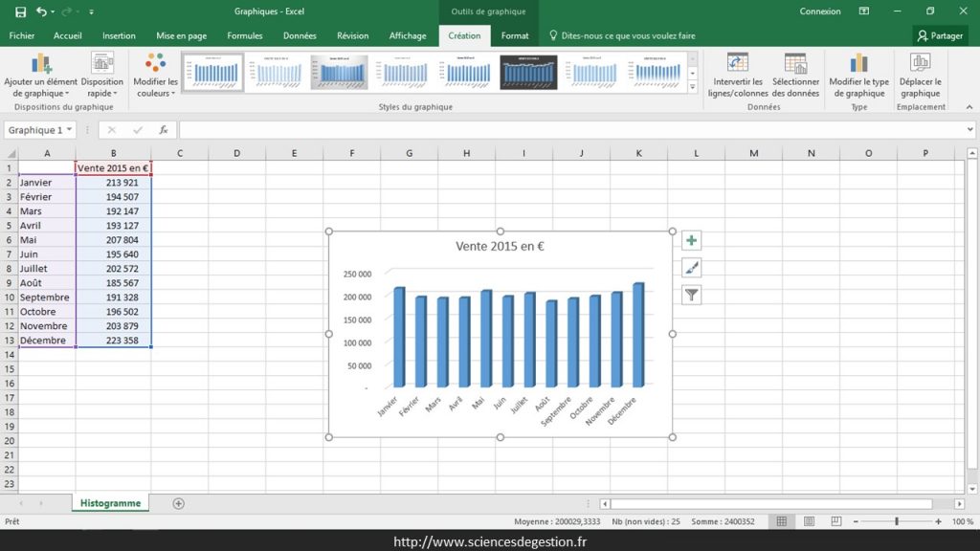Switch to page layout view icon
This screenshot has height=551, width=980.
click(809, 520)
